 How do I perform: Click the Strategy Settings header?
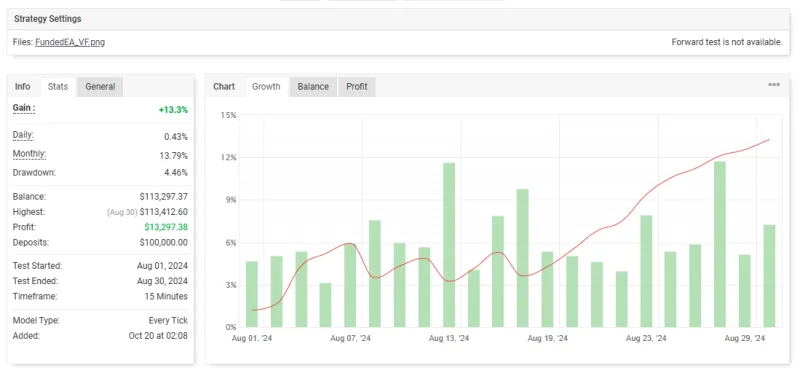point(47,19)
